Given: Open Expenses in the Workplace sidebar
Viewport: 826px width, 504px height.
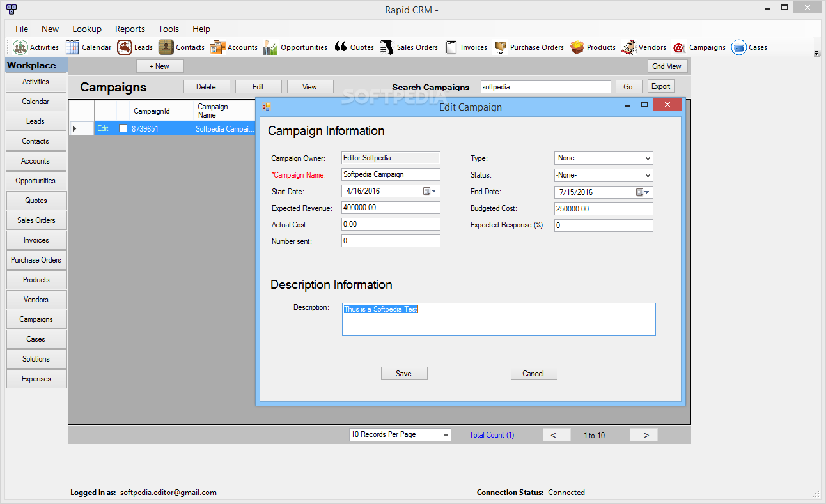Looking at the screenshot, I should (x=36, y=379).
